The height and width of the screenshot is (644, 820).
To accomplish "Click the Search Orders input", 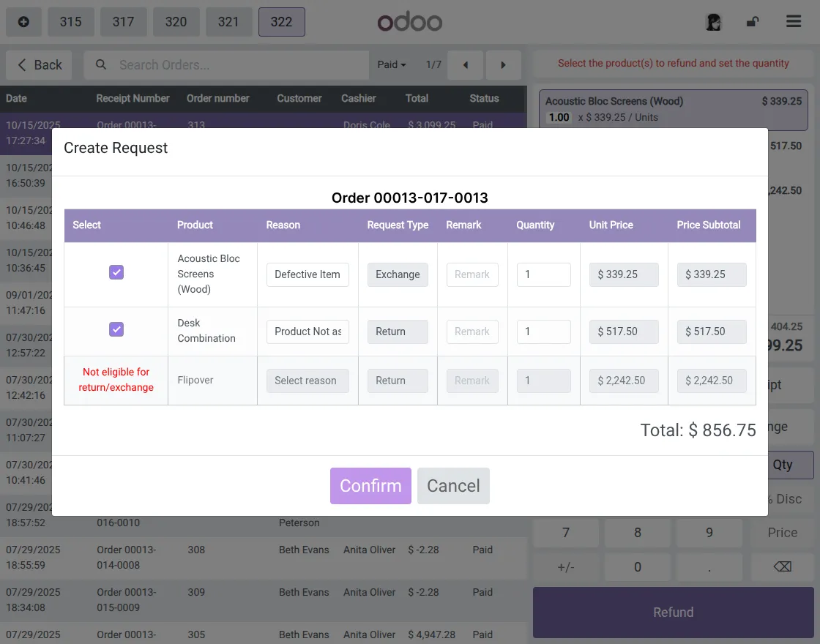I will (x=226, y=65).
